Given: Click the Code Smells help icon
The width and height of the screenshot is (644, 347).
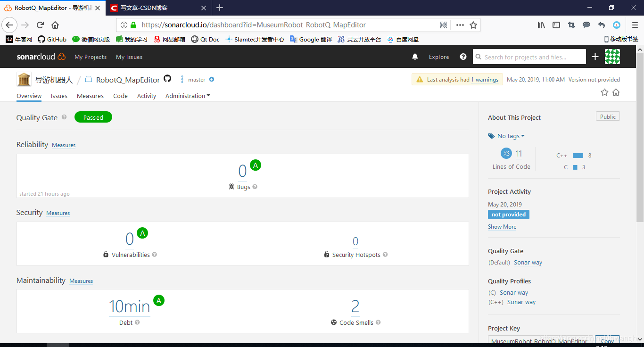Looking at the screenshot, I should (378, 322).
